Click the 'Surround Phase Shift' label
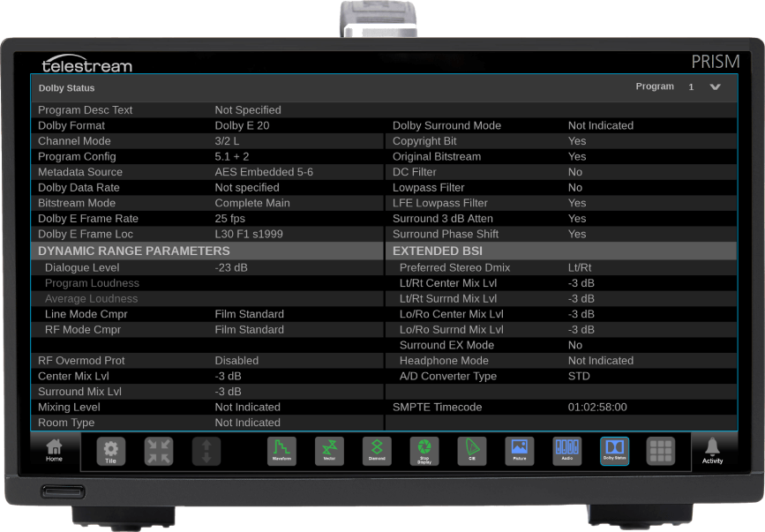 tap(446, 234)
